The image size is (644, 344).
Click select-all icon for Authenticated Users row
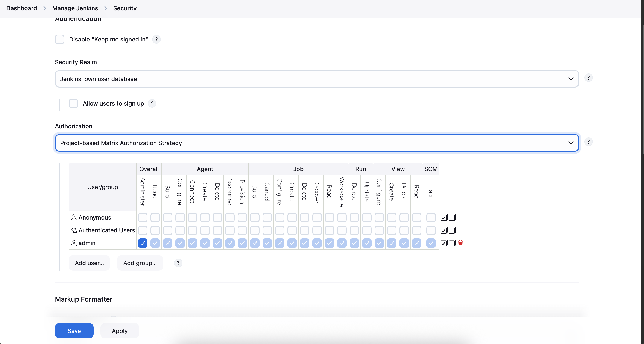click(x=444, y=230)
